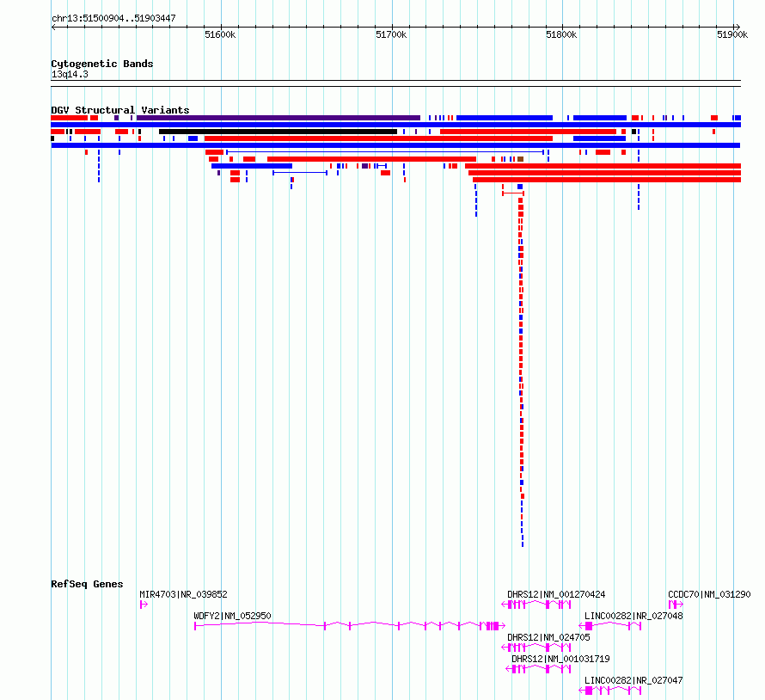This screenshot has height=700, width=765.
Task: Click the DHRS12 NM_001031719 gene glyph
Action: pos(538,669)
